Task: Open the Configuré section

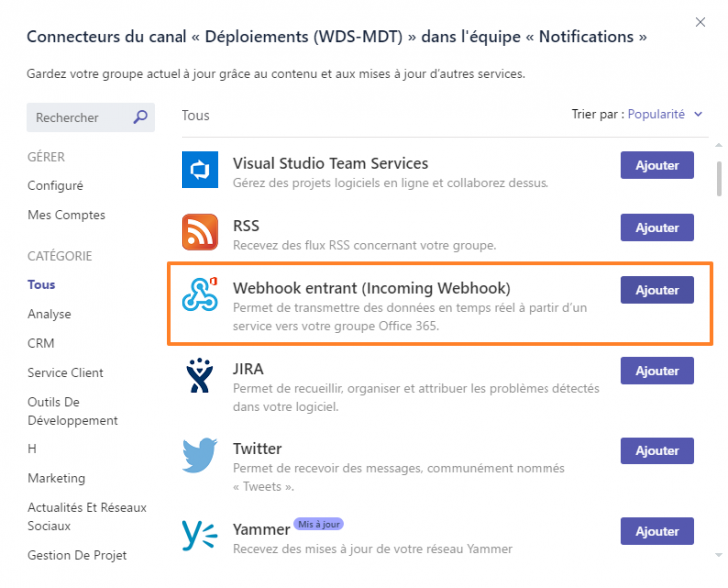Action: tap(55, 186)
